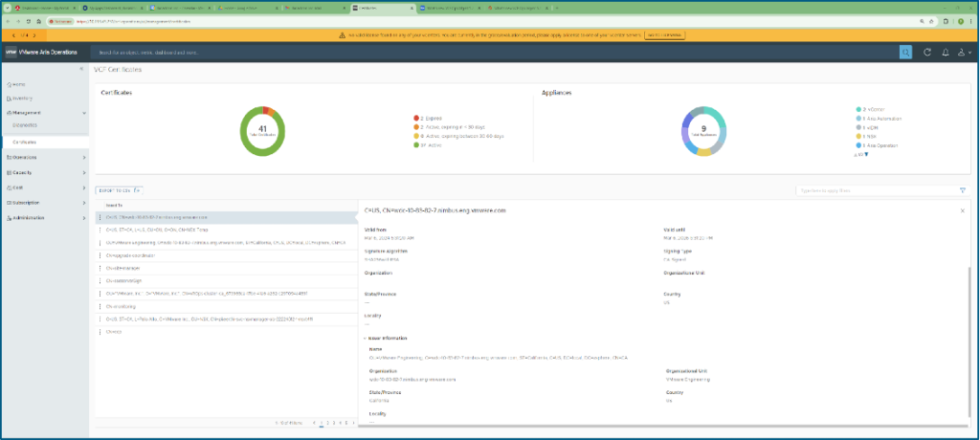
Task: Open the notifications bell
Action: (x=946, y=53)
